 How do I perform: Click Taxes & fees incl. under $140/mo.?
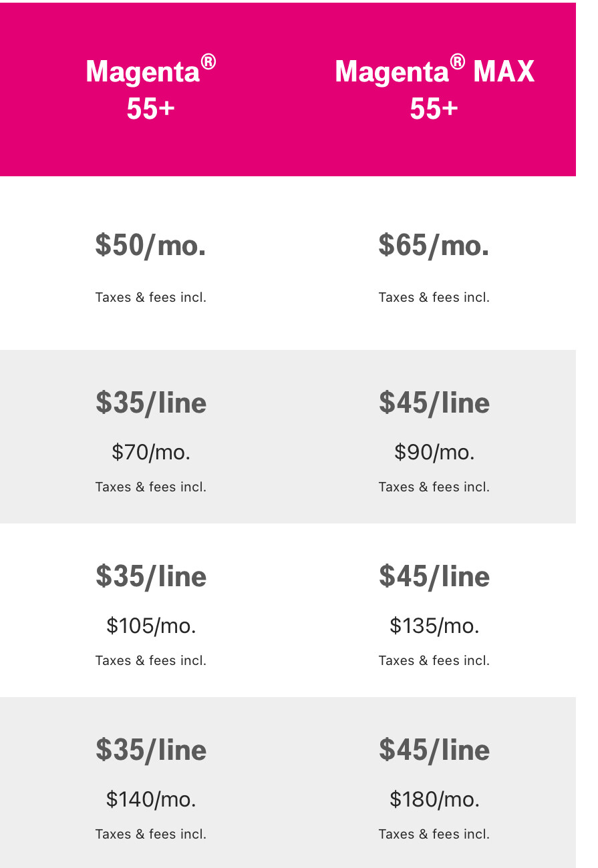[x=151, y=834]
